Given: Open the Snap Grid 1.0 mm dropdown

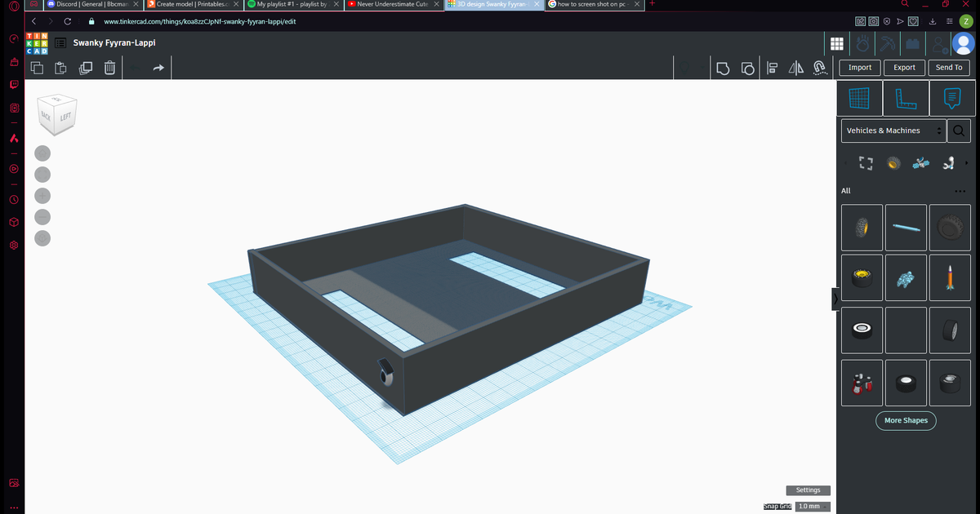Looking at the screenshot, I should (x=811, y=506).
